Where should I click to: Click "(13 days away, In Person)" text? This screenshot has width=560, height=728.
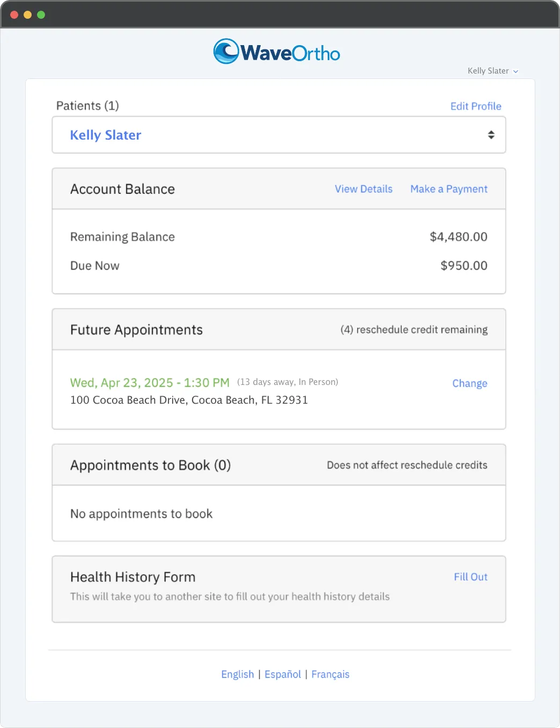[x=288, y=382]
